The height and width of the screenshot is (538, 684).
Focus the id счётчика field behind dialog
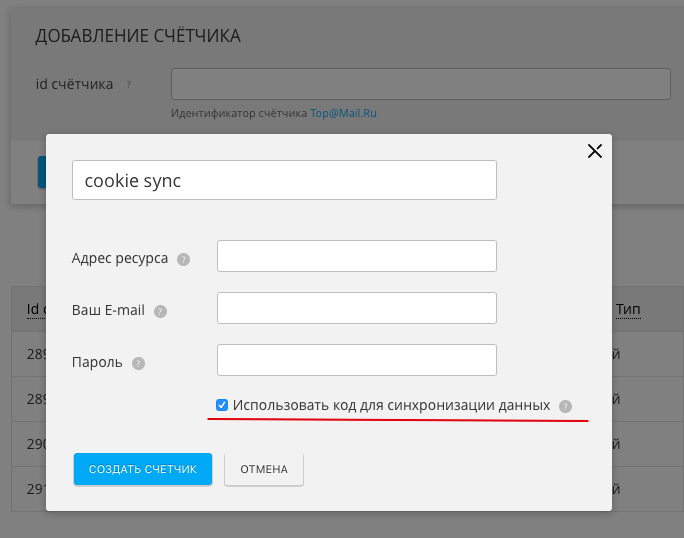point(421,84)
